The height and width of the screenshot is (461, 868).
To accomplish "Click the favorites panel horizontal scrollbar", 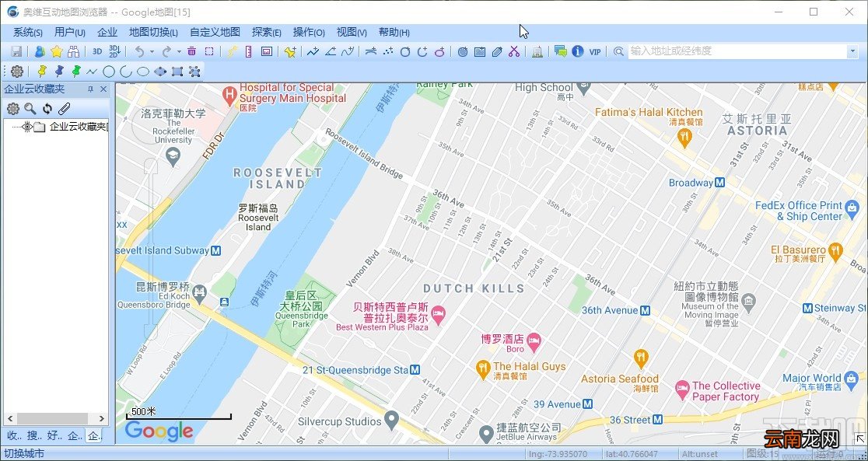I will [x=55, y=419].
